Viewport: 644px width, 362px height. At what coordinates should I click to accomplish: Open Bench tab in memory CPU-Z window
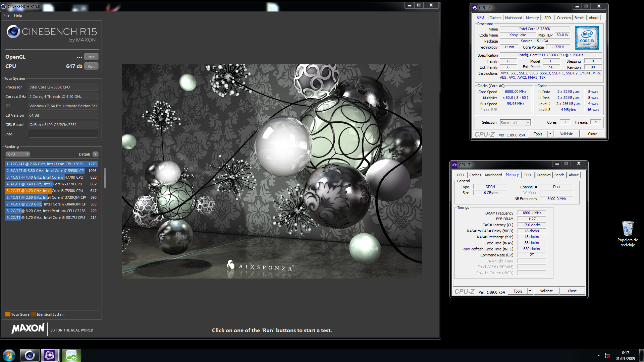click(x=559, y=175)
